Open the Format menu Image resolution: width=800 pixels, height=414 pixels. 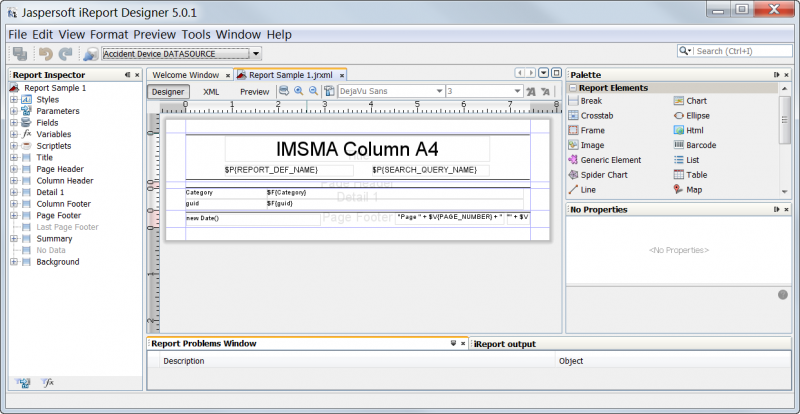coord(109,34)
